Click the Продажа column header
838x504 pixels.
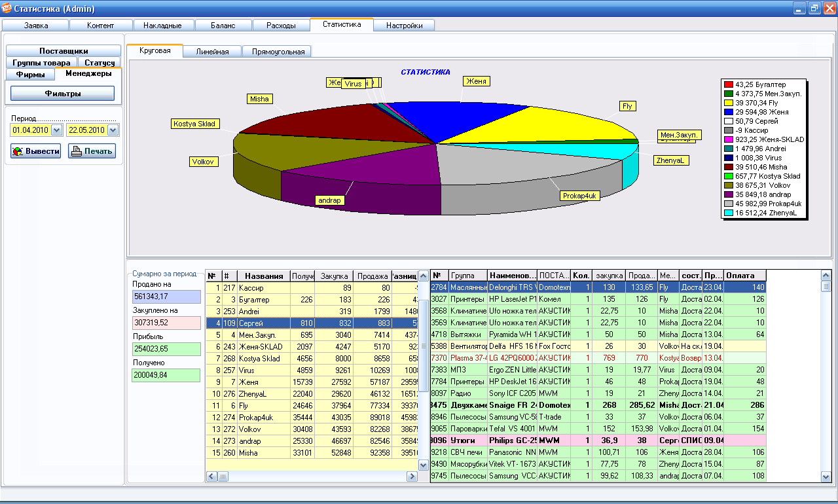[372, 276]
